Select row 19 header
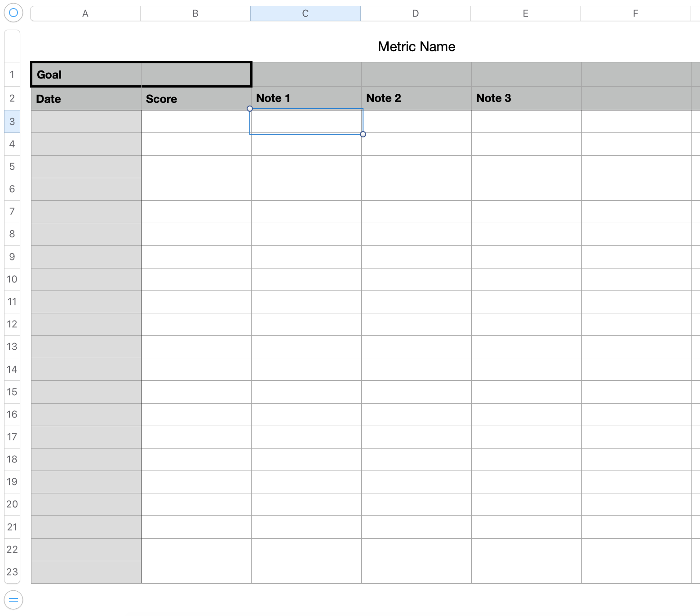The height and width of the screenshot is (616, 700). 12,482
